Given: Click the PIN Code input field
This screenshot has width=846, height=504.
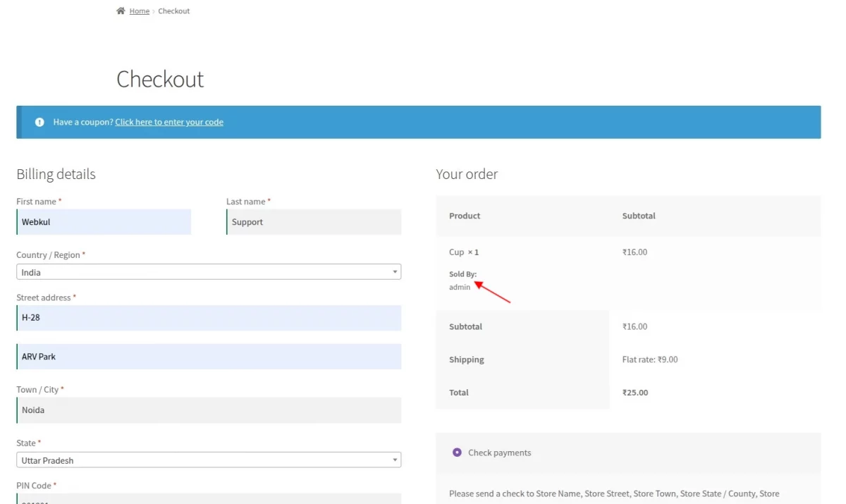Looking at the screenshot, I should tap(209, 500).
